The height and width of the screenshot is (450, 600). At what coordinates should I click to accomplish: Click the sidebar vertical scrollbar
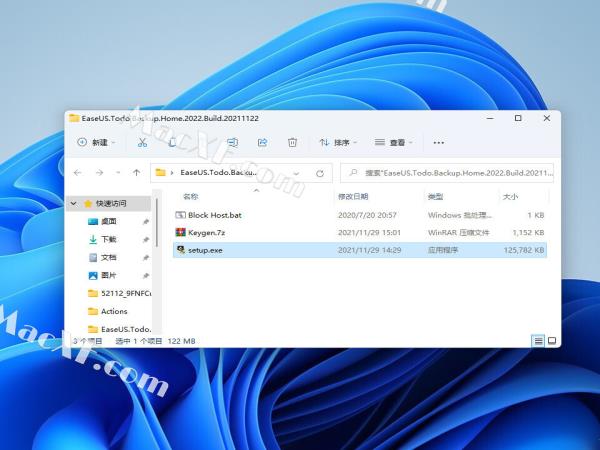[x=157, y=222]
